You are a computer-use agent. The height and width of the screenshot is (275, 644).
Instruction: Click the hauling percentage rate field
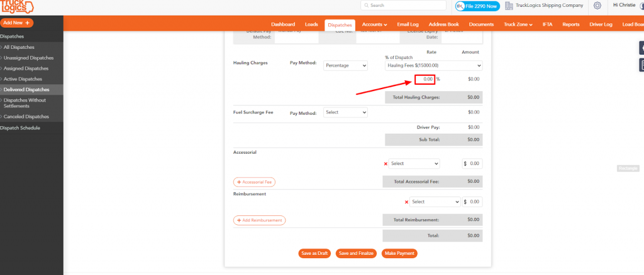point(425,79)
